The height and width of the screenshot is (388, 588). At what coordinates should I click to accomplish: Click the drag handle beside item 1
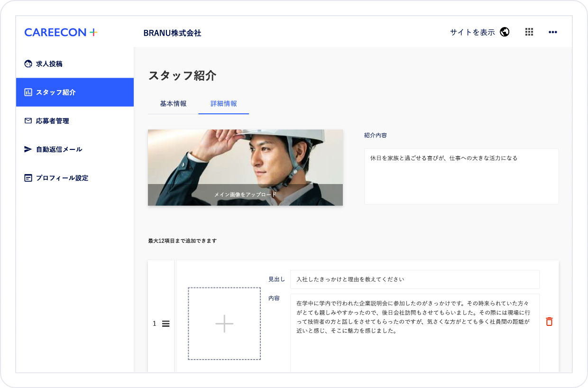(165, 323)
